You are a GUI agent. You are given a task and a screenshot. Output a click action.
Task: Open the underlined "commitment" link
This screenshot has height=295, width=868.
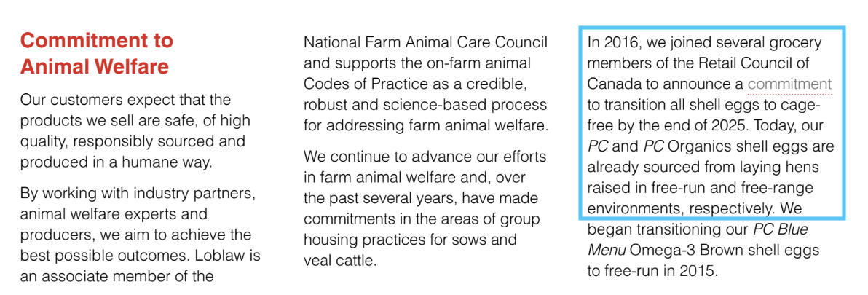789,84
